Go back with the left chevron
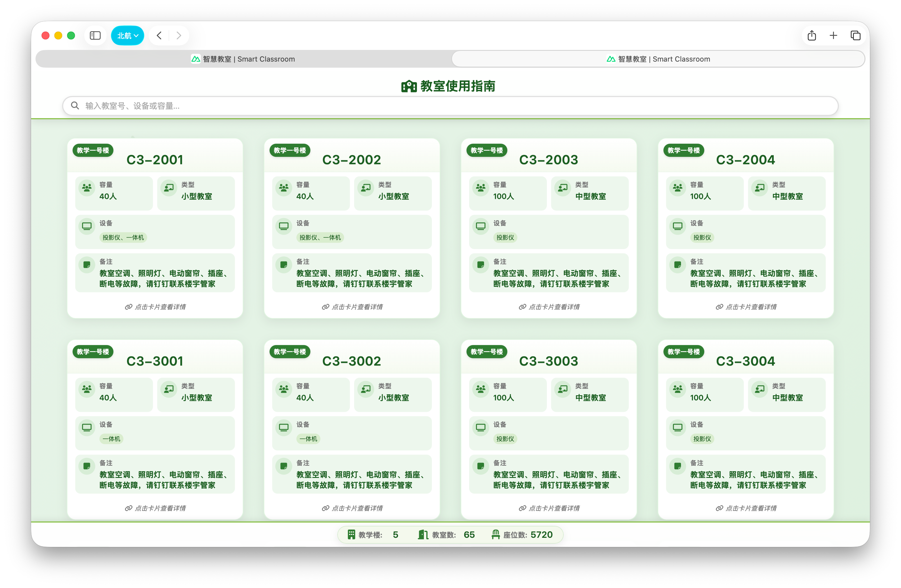 [x=160, y=36]
